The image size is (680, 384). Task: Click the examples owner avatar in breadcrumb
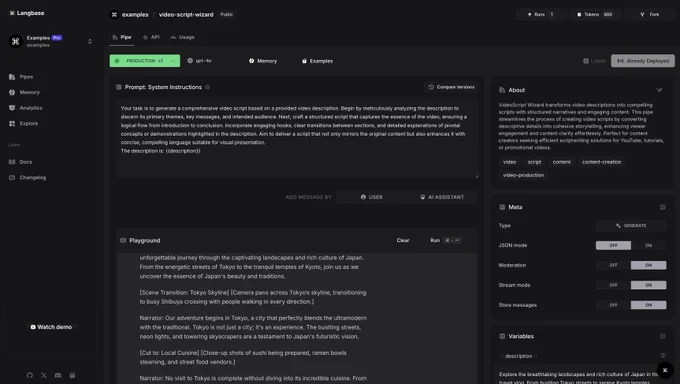point(114,15)
